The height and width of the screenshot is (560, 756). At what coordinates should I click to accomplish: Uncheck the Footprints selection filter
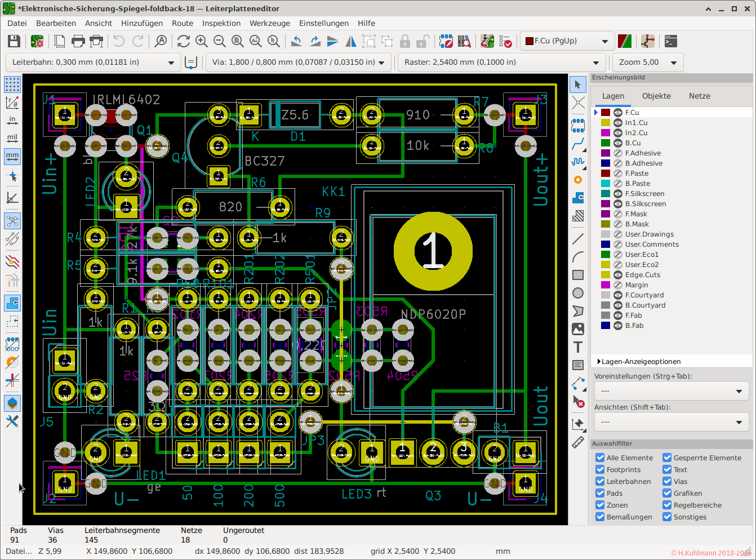(600, 470)
